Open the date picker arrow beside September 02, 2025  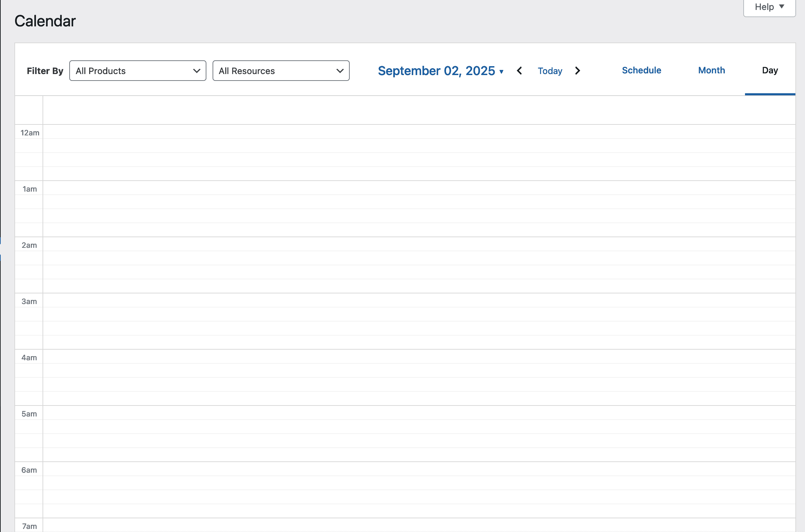coord(502,72)
